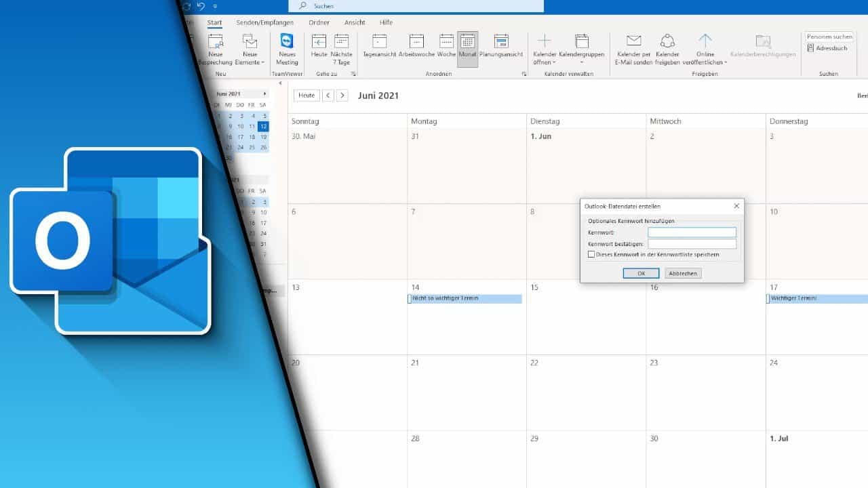The width and height of the screenshot is (868, 488).
Task: Open TeamViewer Neues Meeting
Action: 287,49
